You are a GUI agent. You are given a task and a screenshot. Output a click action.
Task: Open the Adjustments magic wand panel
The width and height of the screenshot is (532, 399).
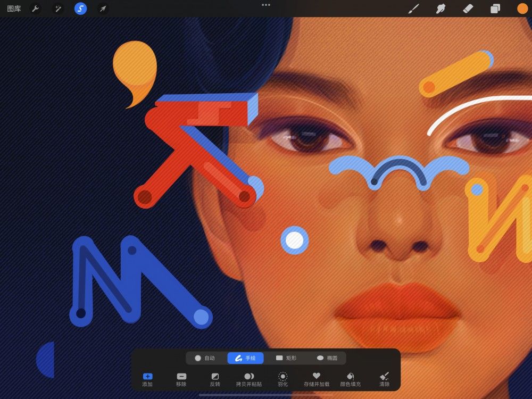coord(57,8)
